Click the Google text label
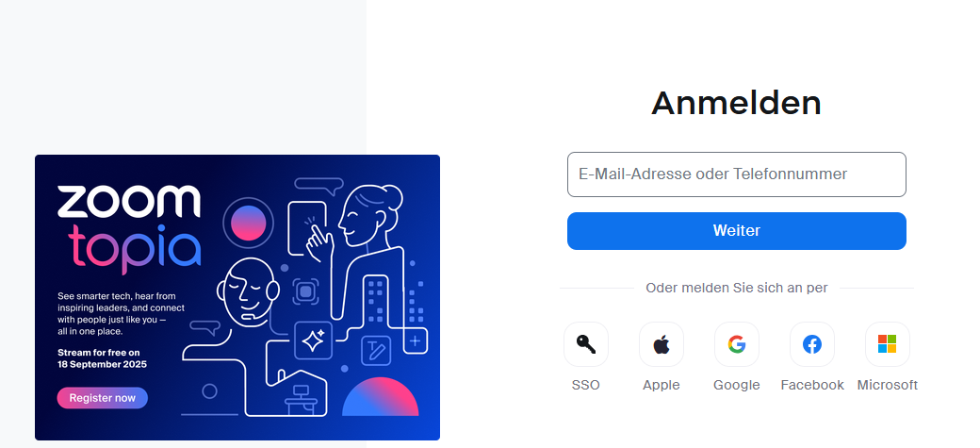Screen dimensions: 980x448 point(737,386)
